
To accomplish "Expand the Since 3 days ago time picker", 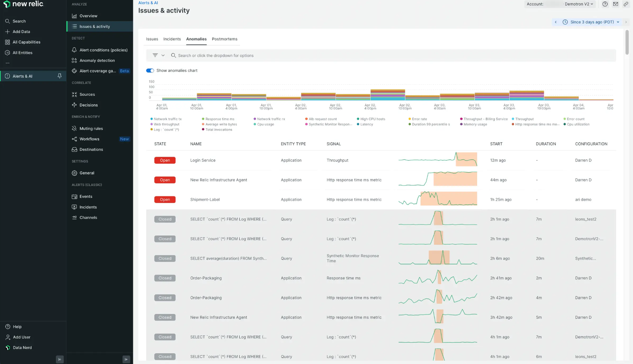I will pos(589,22).
